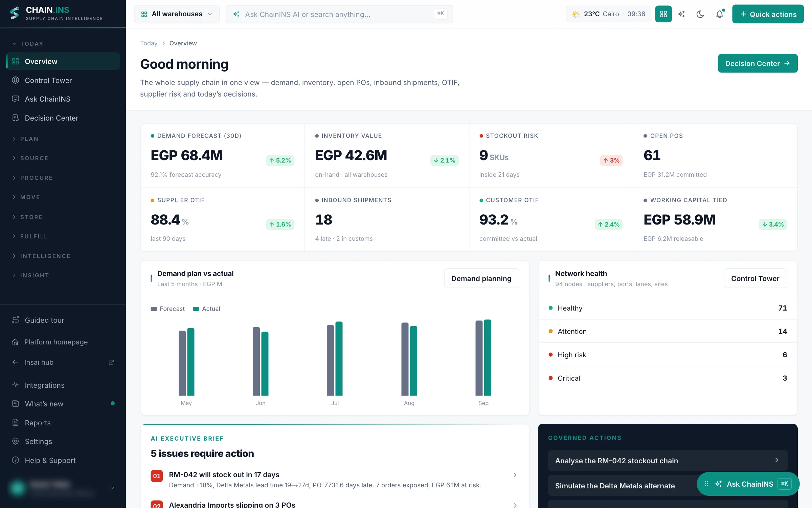Click the Guided tour route icon
This screenshot has height=508, width=812.
click(16, 320)
